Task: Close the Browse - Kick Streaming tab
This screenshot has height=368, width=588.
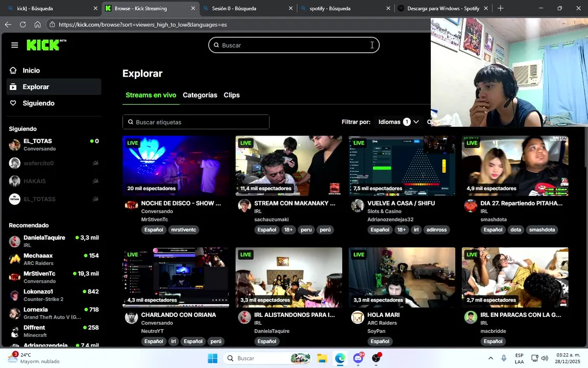Action: tap(193, 8)
